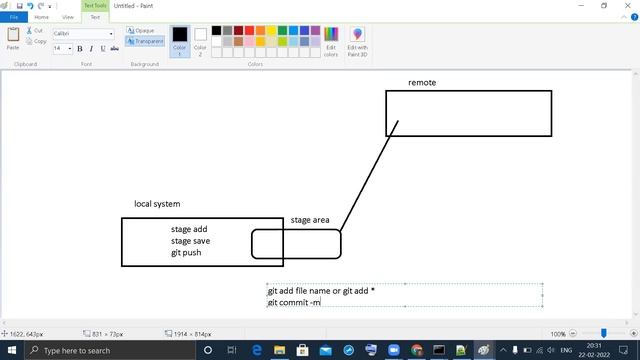
Task: Open the Windows Start menu
Action: 12,350
